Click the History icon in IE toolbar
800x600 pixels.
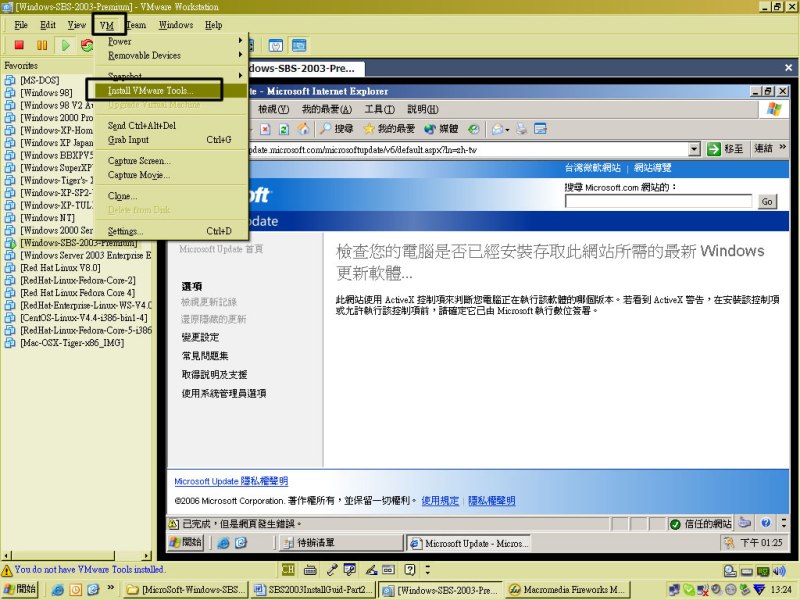[474, 129]
